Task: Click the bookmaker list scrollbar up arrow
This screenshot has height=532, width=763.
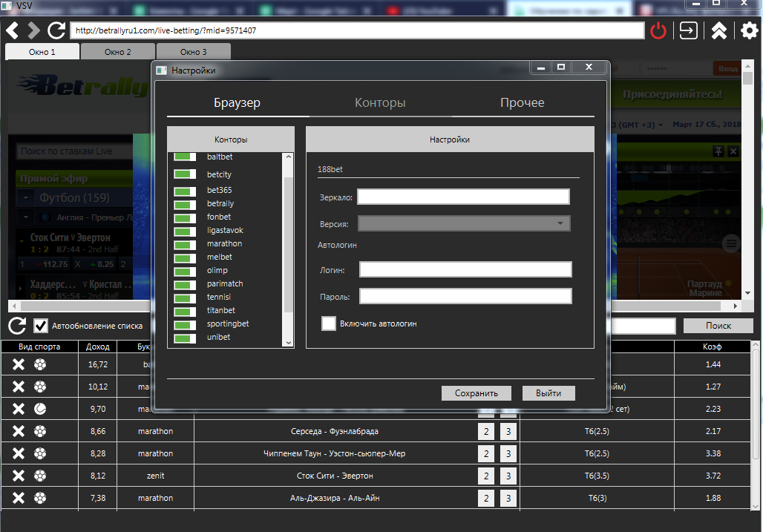Action: pos(289,157)
